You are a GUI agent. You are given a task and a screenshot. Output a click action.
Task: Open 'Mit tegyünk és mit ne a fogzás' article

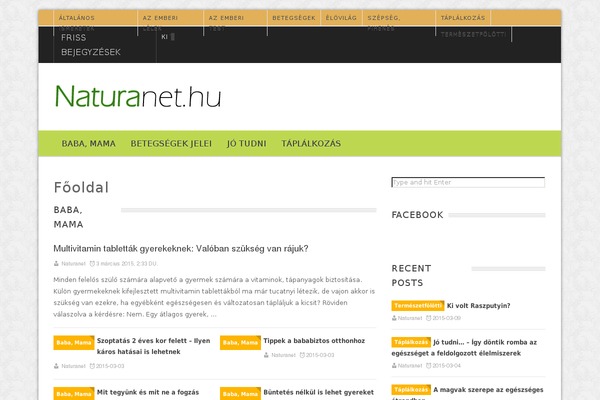pos(148,392)
